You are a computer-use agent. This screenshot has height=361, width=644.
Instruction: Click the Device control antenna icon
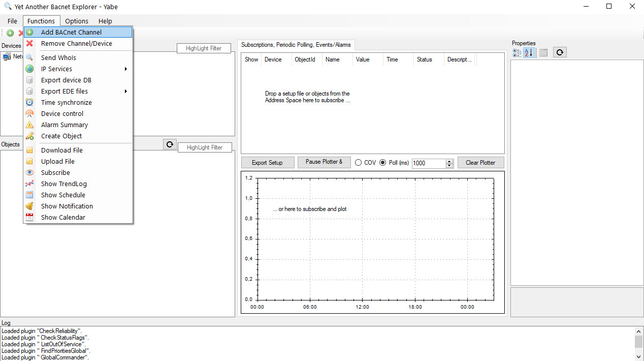click(x=29, y=113)
